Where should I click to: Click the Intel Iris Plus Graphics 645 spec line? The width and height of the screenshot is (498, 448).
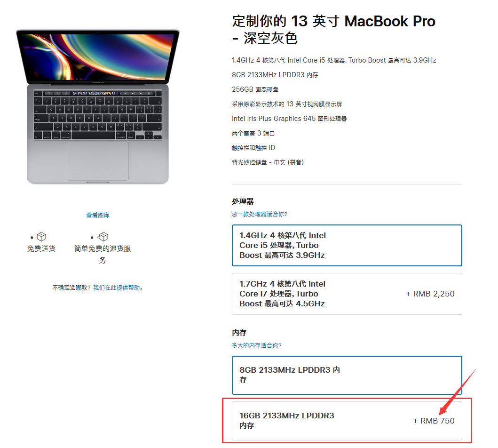(289, 119)
